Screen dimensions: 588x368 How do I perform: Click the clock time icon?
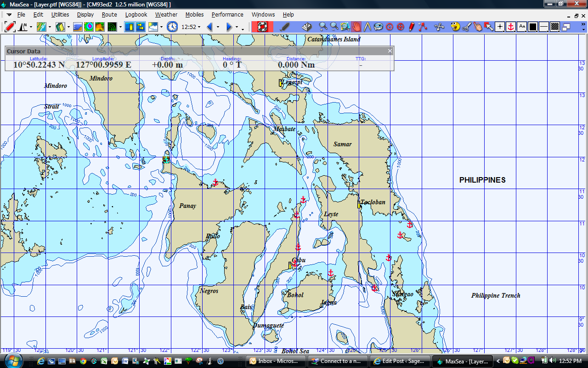(172, 27)
